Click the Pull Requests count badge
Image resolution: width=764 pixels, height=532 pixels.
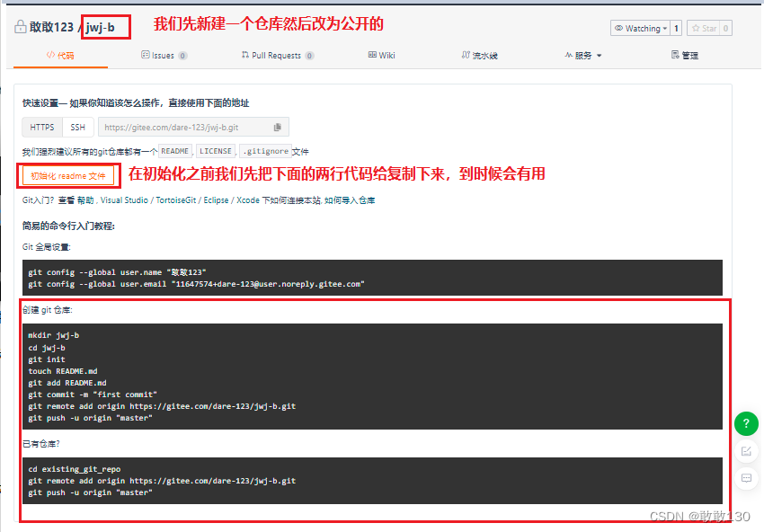click(x=309, y=56)
